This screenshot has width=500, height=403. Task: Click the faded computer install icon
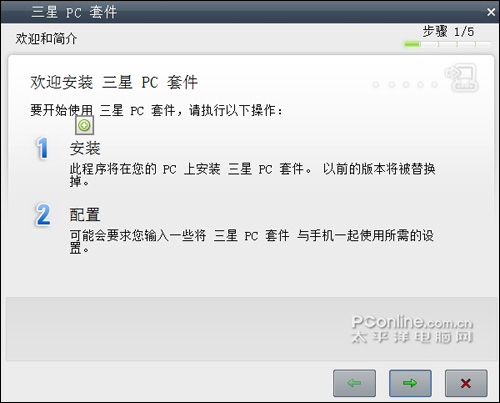pyautogui.click(x=462, y=78)
